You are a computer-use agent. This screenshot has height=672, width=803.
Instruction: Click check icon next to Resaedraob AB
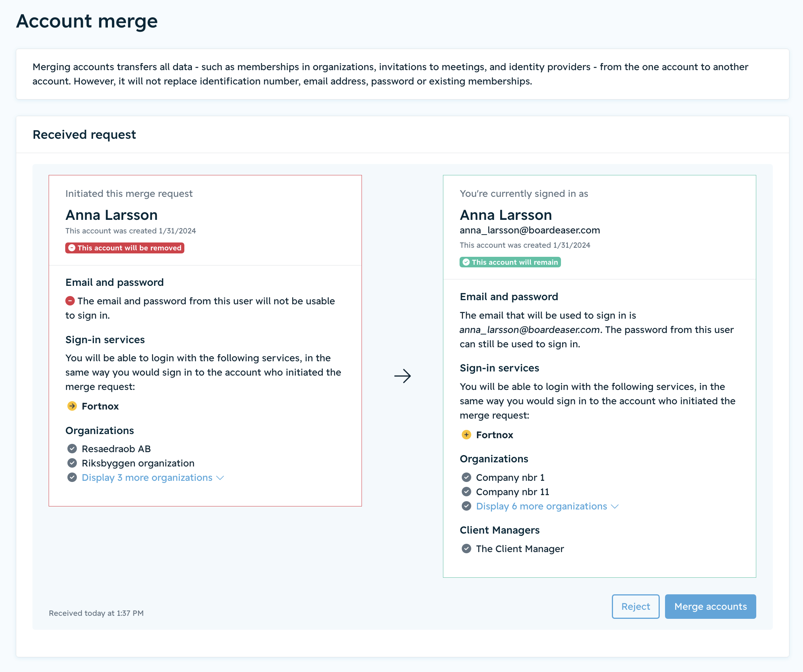[x=72, y=448]
